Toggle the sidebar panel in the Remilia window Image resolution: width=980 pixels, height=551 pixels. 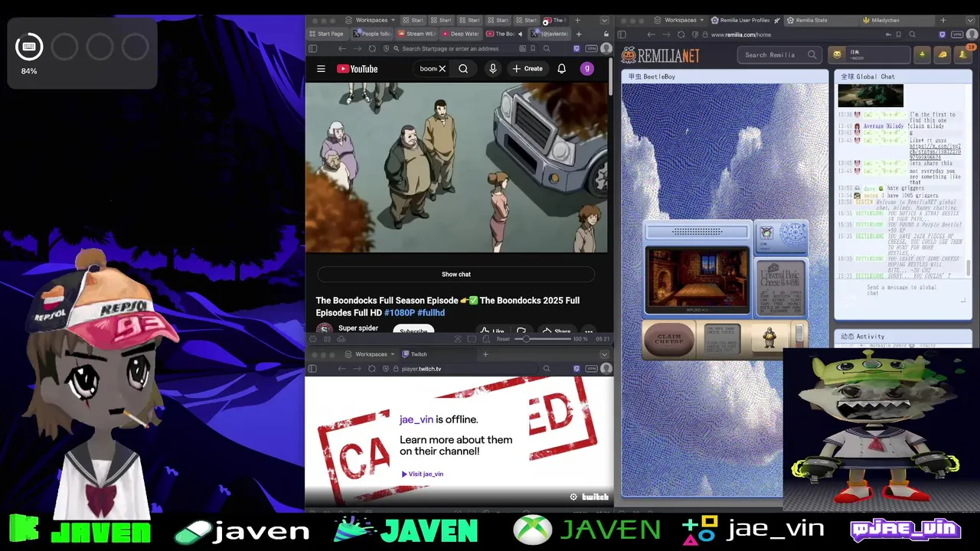pyautogui.click(x=622, y=34)
